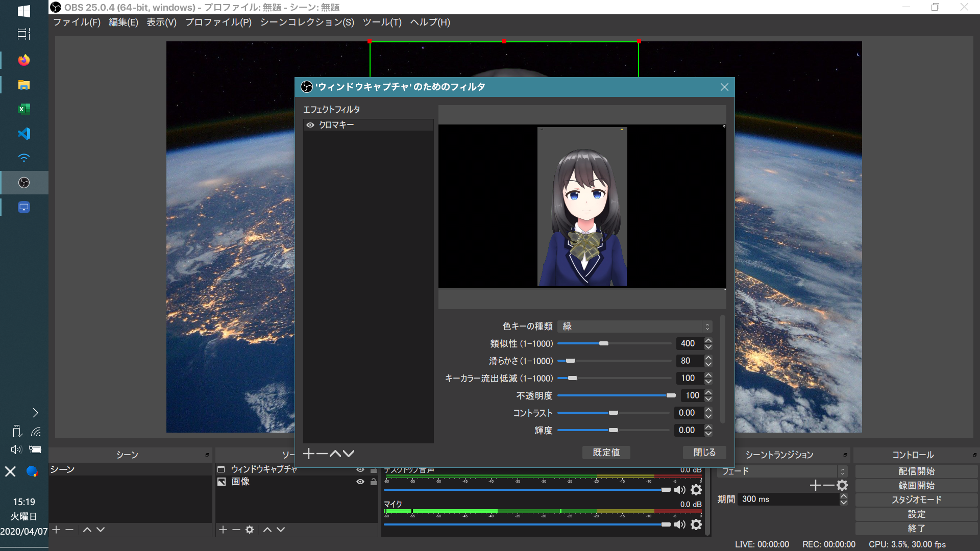Screen dimensions: 980x551
Task: Open Firefox from the taskbar
Action: [x=24, y=60]
